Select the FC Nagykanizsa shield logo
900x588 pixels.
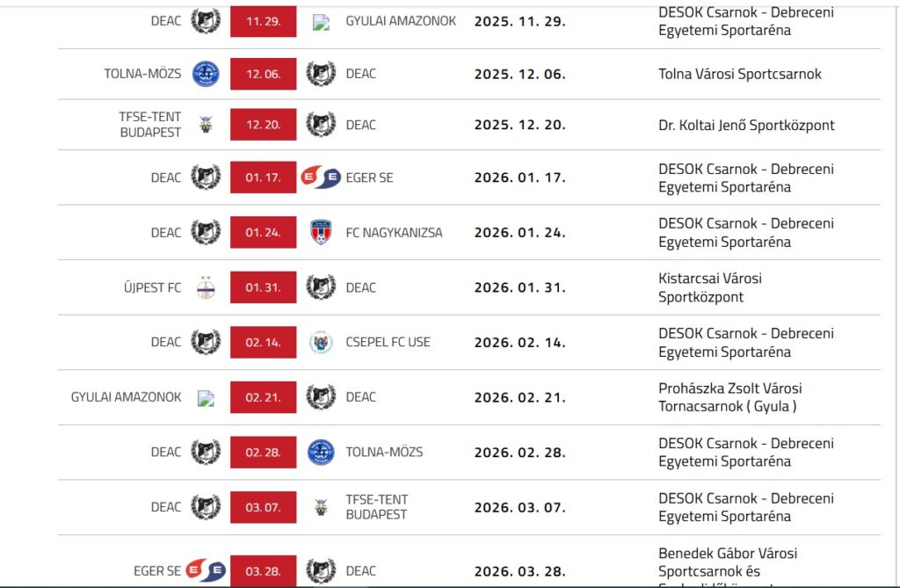(x=321, y=233)
